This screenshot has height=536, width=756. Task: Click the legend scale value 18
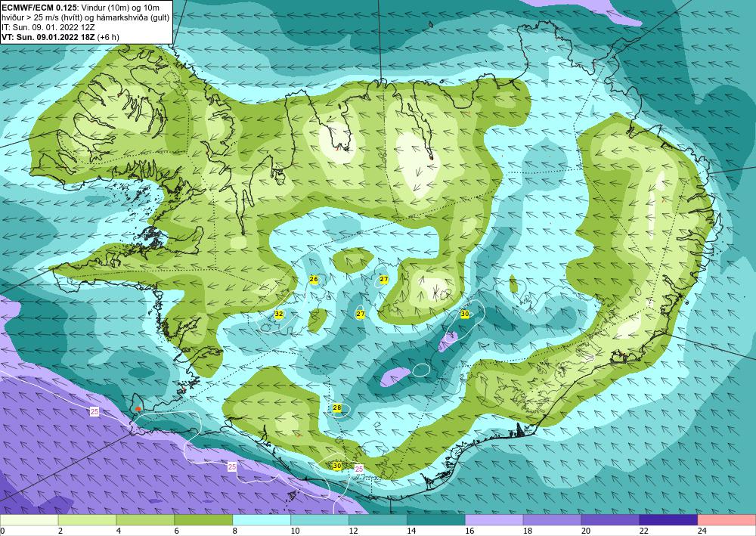tap(528, 531)
